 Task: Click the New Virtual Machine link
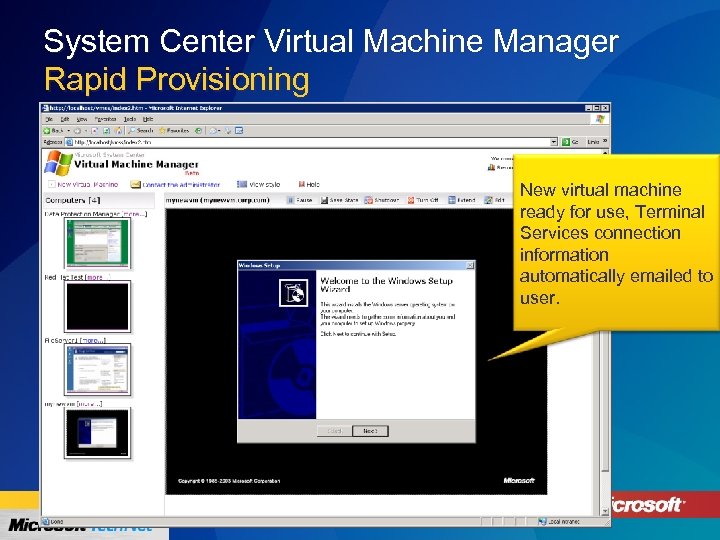click(x=88, y=184)
